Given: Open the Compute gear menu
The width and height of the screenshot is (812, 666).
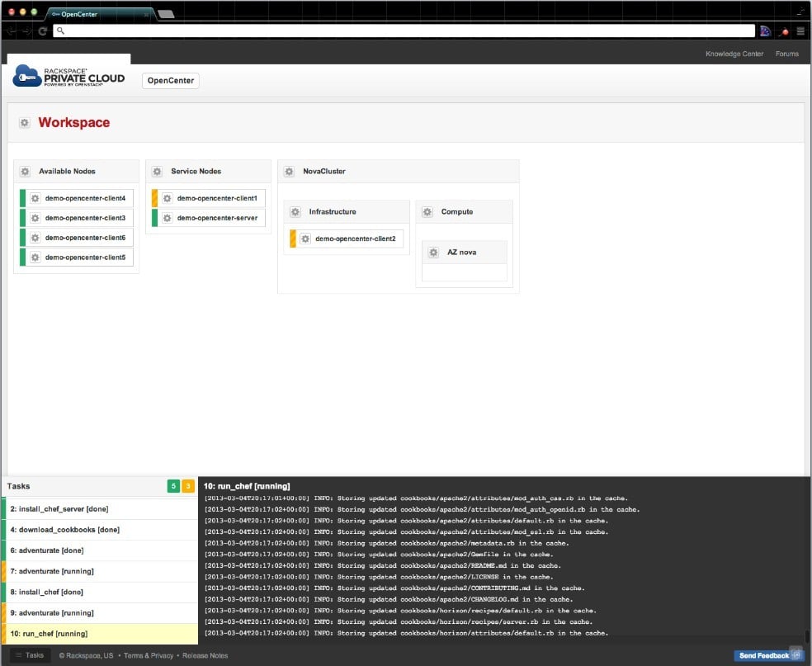Looking at the screenshot, I should point(427,212).
